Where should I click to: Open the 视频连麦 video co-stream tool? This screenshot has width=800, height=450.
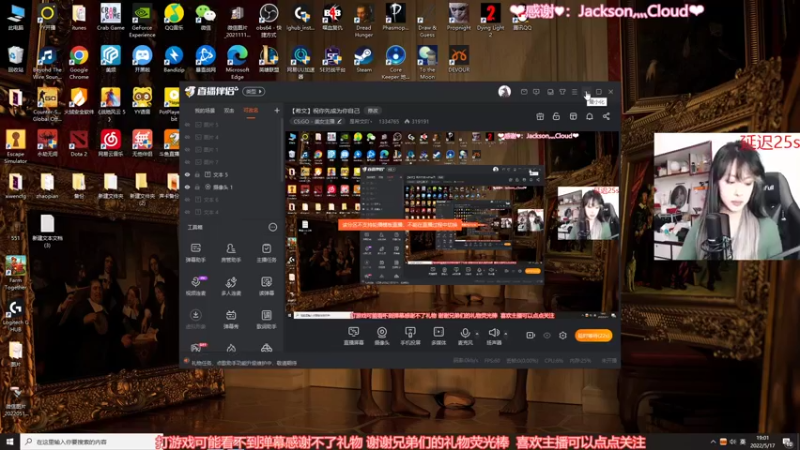coord(195,286)
